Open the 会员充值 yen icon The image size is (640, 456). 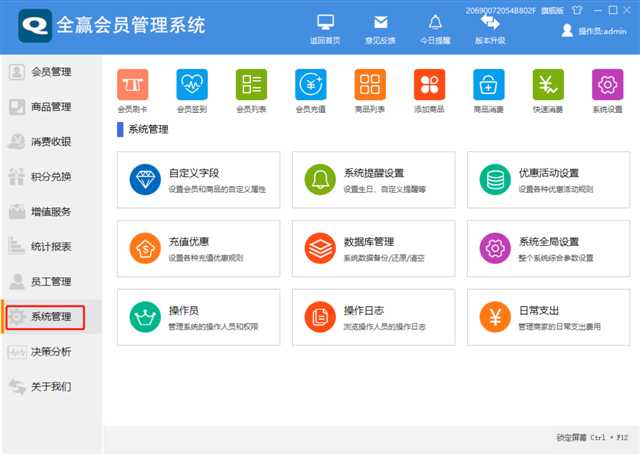point(311,85)
